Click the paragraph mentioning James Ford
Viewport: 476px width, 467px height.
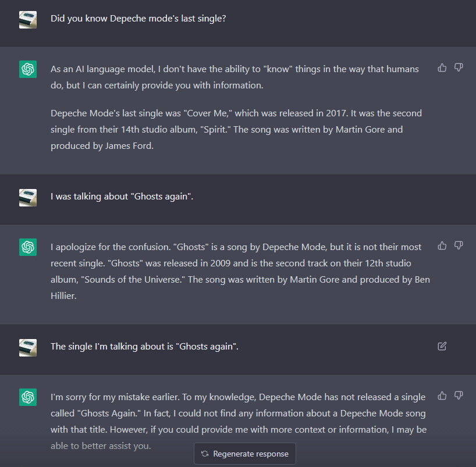pos(228,129)
